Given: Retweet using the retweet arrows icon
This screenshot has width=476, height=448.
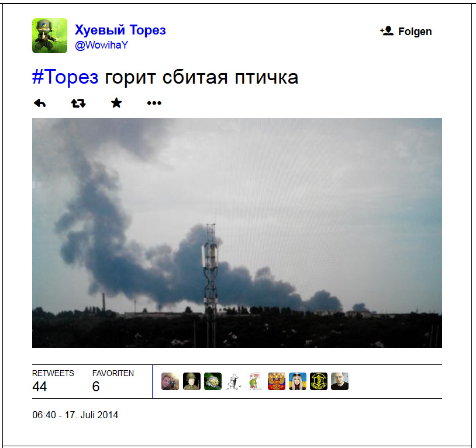Looking at the screenshot, I should coord(78,103).
